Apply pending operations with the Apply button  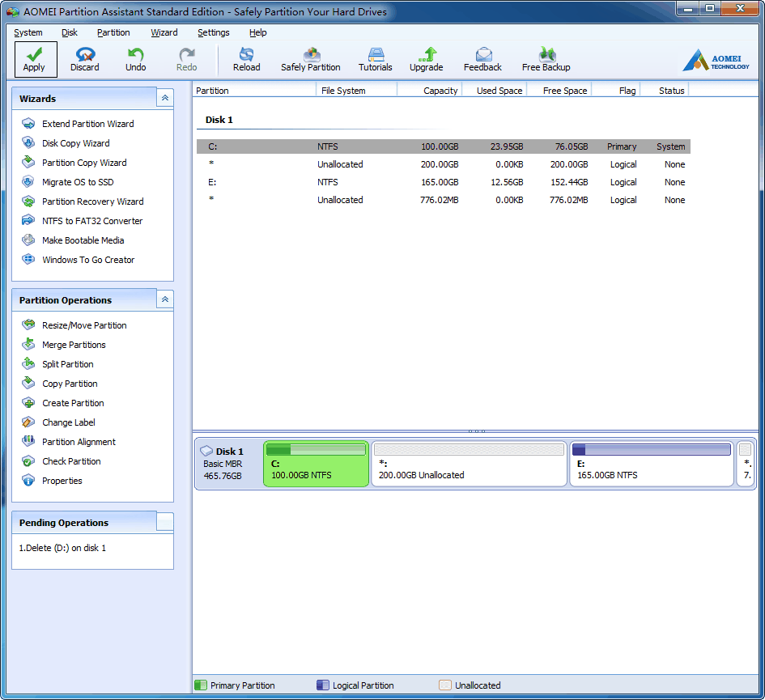pyautogui.click(x=36, y=59)
